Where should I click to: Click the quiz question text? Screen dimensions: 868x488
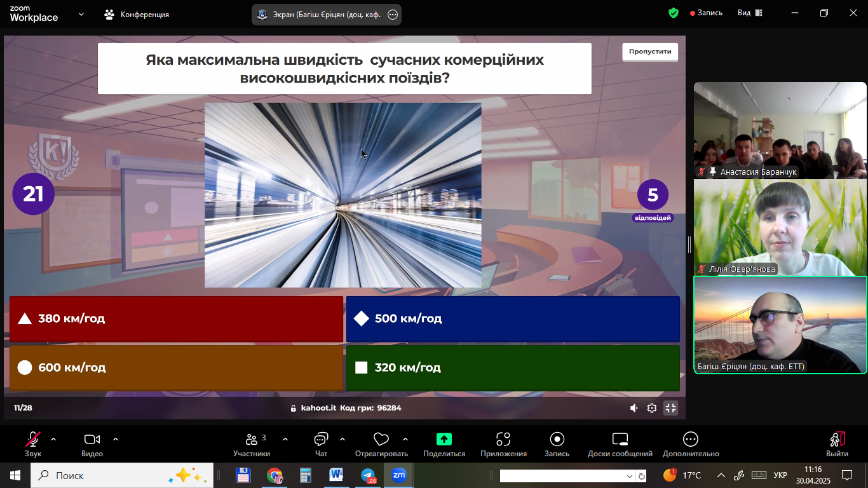click(x=345, y=69)
